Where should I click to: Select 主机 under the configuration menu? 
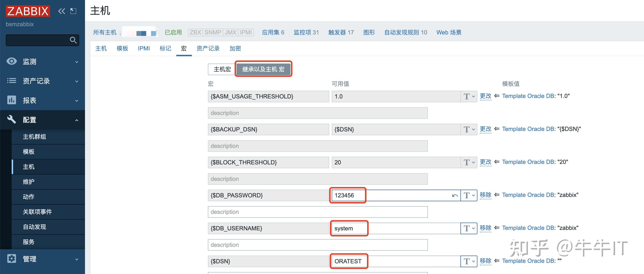pos(29,167)
